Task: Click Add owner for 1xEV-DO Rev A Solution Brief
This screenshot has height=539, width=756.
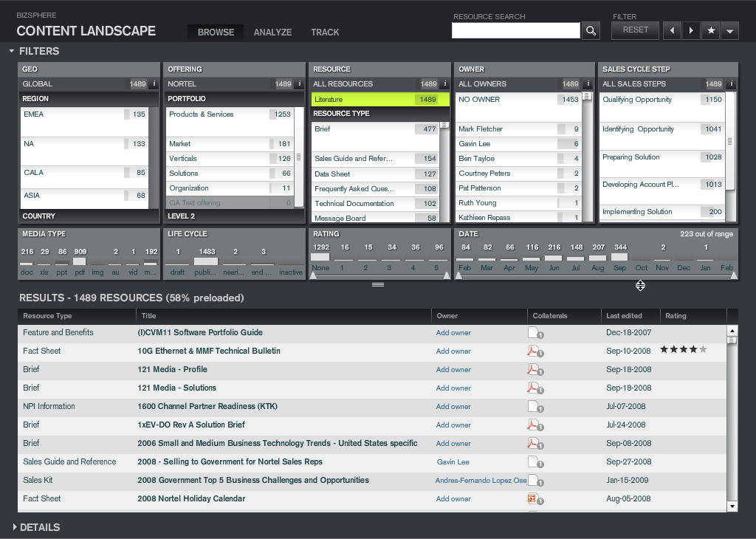Action: tap(453, 425)
